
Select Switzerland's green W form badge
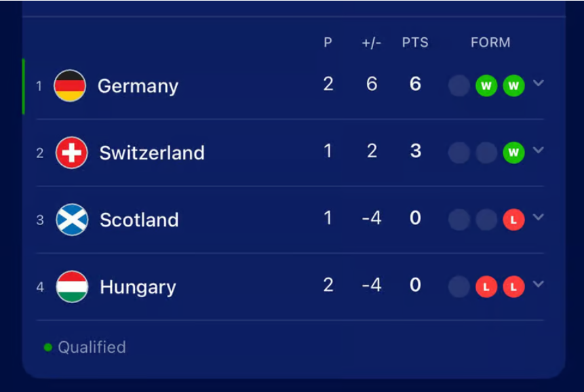(513, 153)
